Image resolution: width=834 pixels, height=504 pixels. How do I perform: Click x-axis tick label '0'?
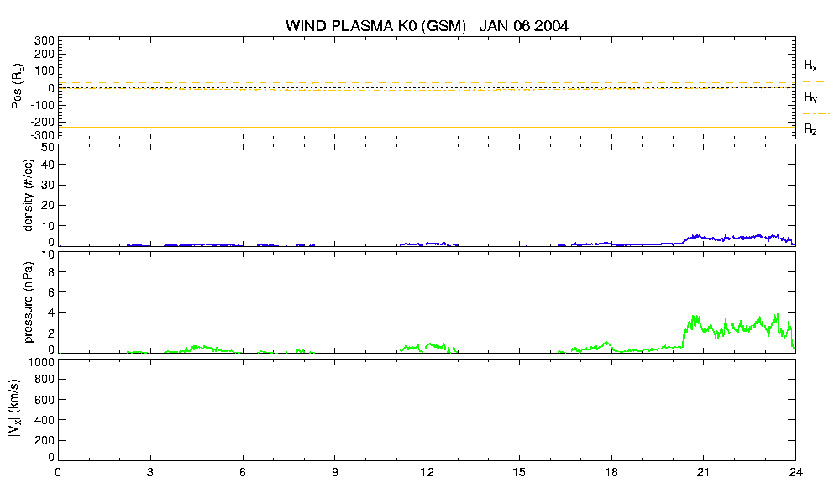click(58, 472)
